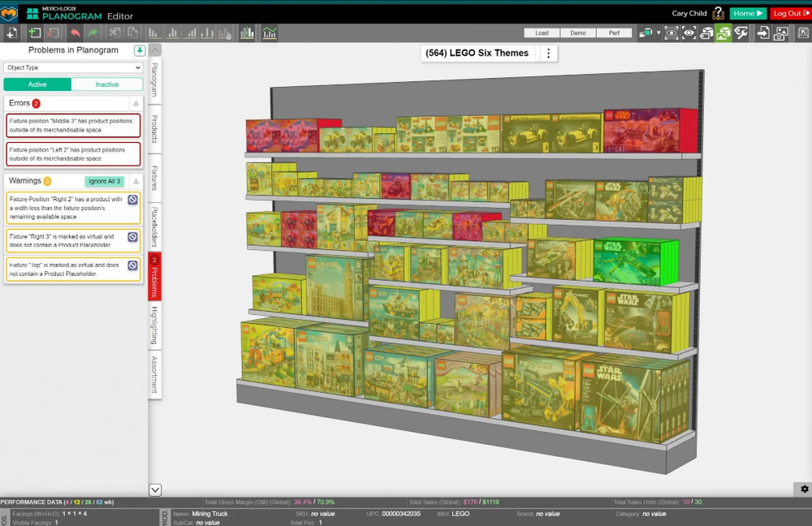Click the new planogram document icon
Image resolution: width=812 pixels, height=526 pixels.
tap(11, 33)
